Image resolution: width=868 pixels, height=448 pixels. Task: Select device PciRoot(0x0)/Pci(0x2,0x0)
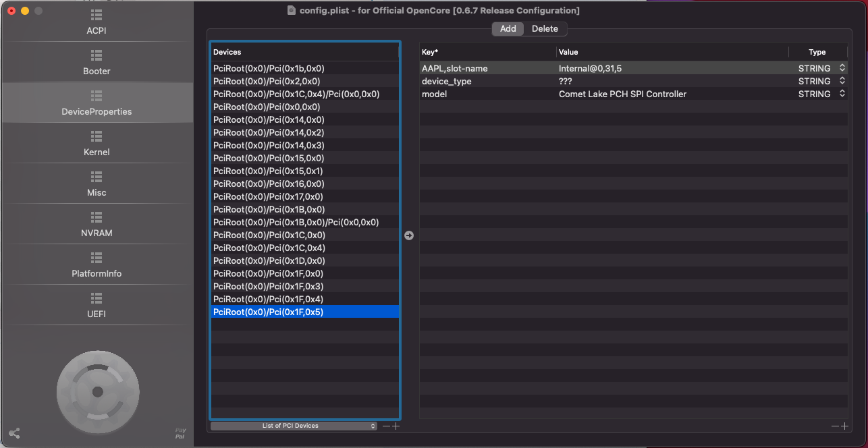pos(266,81)
